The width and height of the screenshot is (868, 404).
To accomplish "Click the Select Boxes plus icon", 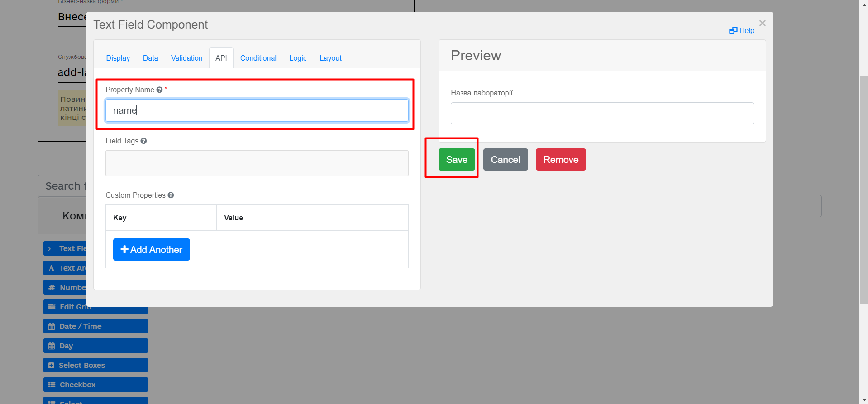I will (x=51, y=366).
